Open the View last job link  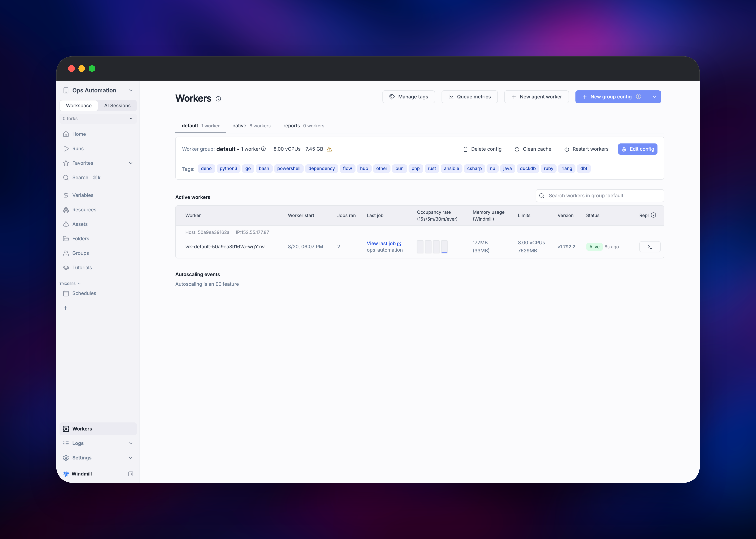tap(384, 244)
